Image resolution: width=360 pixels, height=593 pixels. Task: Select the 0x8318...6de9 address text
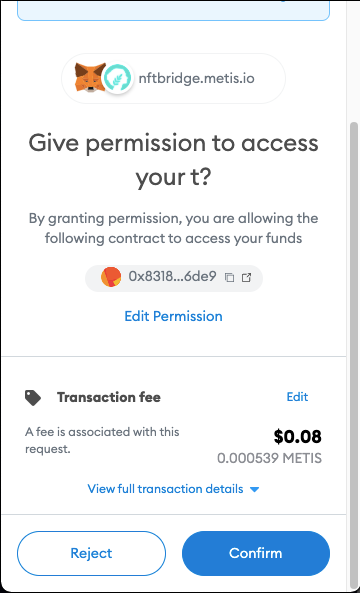point(172,277)
